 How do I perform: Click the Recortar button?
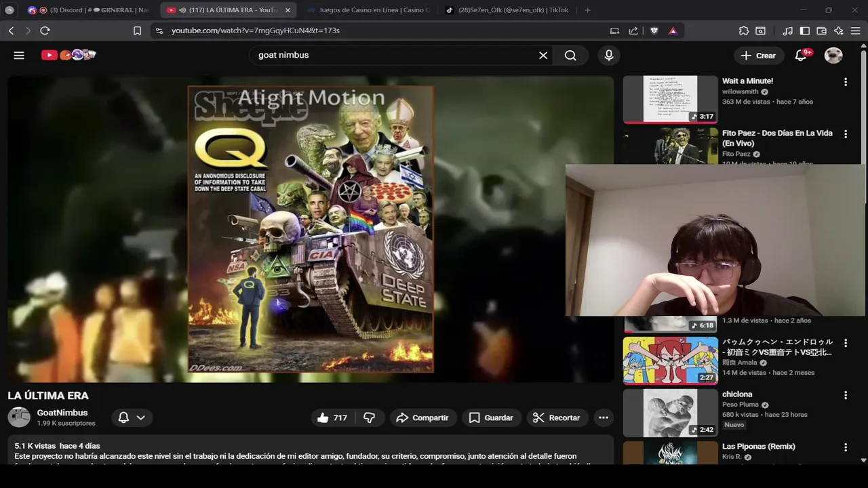(x=556, y=418)
